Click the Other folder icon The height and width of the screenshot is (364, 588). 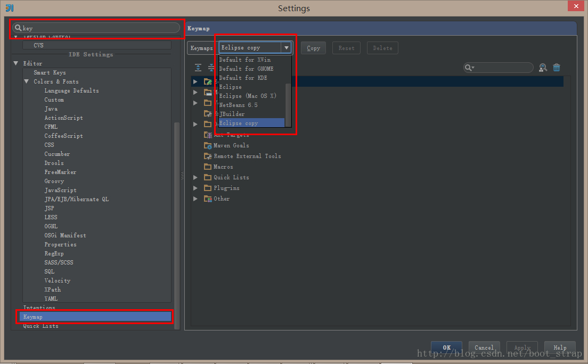pyautogui.click(x=208, y=198)
